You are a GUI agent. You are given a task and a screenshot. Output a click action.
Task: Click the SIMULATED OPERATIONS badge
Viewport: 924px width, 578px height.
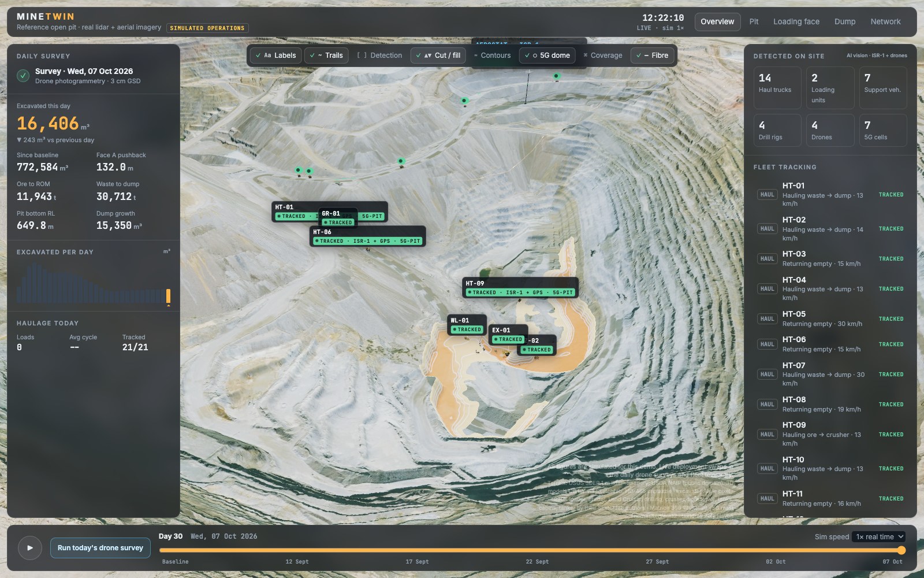tap(207, 28)
